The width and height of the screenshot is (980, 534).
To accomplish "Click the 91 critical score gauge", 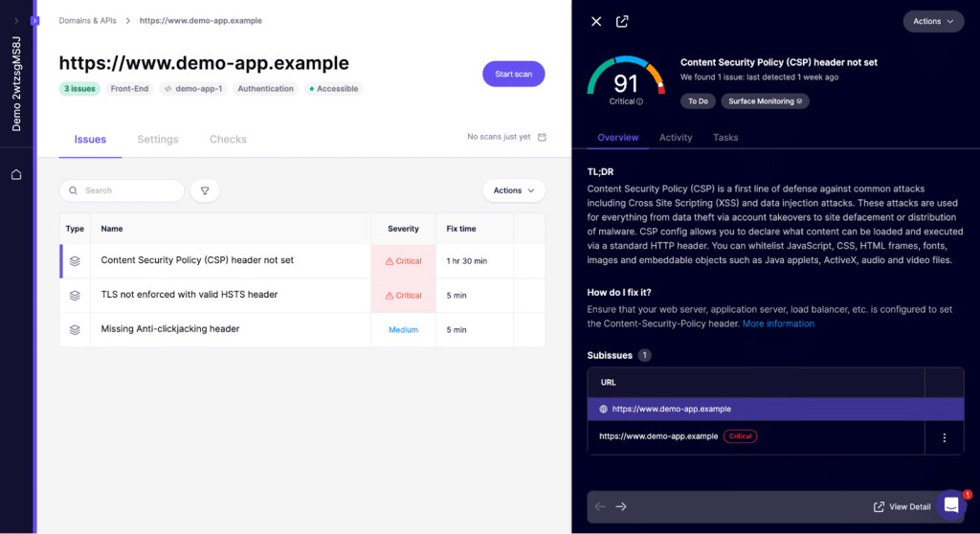I will click(x=626, y=83).
